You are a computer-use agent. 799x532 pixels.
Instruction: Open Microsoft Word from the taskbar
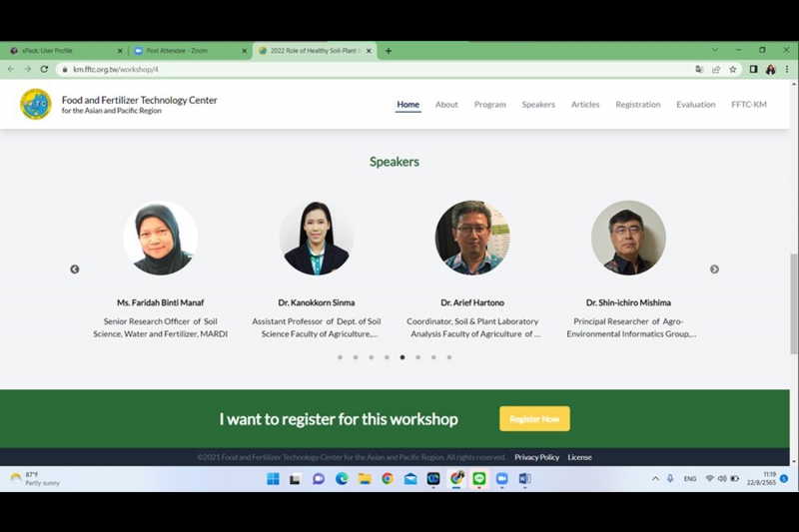click(x=525, y=479)
